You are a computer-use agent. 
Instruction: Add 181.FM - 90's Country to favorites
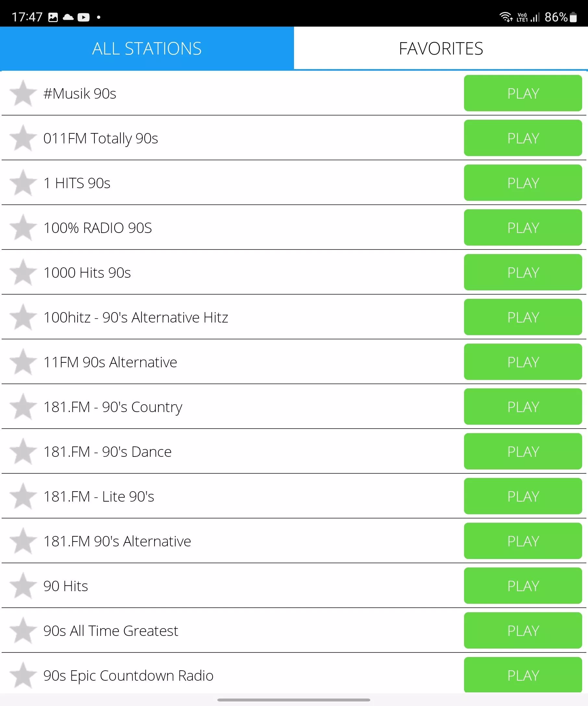[x=23, y=407]
